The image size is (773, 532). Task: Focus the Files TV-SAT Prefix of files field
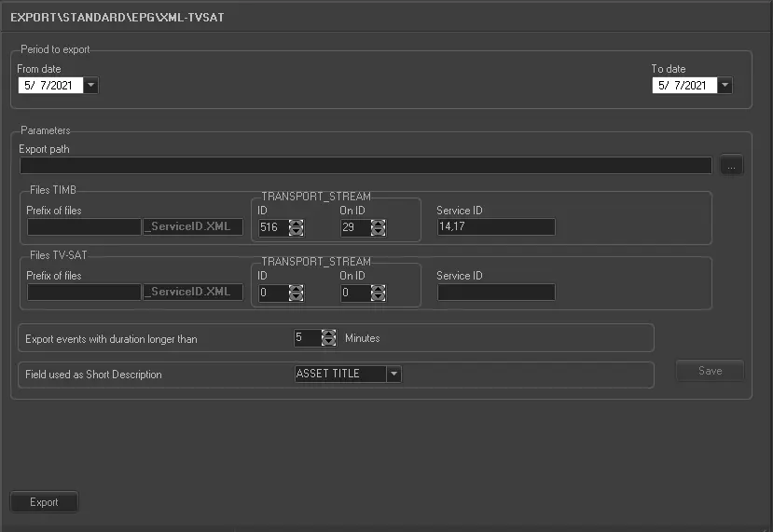(83, 293)
